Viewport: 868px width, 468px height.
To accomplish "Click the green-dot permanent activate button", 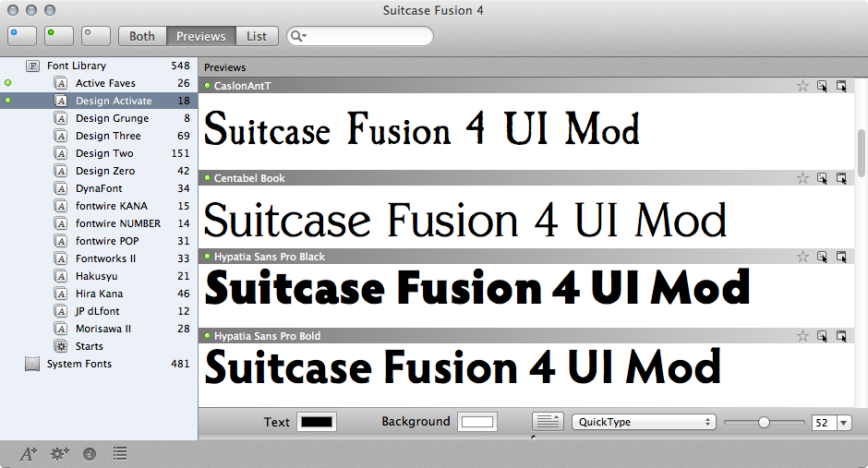I will point(59,36).
